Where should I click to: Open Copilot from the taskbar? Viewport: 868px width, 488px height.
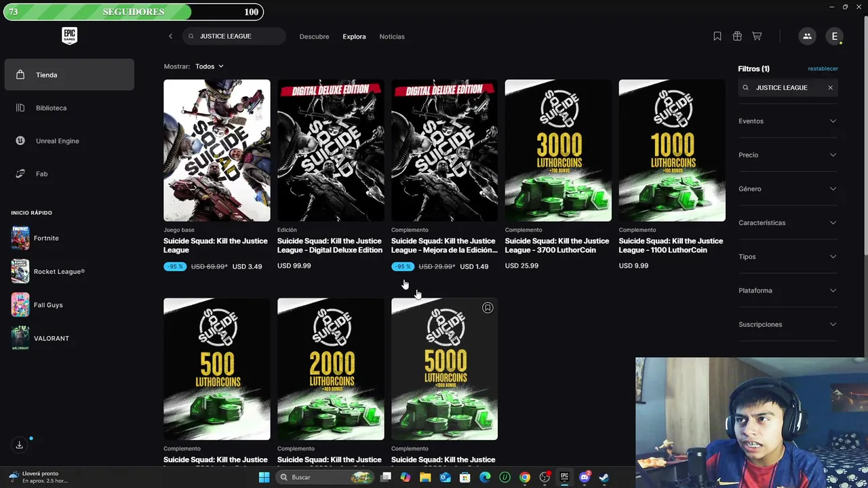[406, 477]
